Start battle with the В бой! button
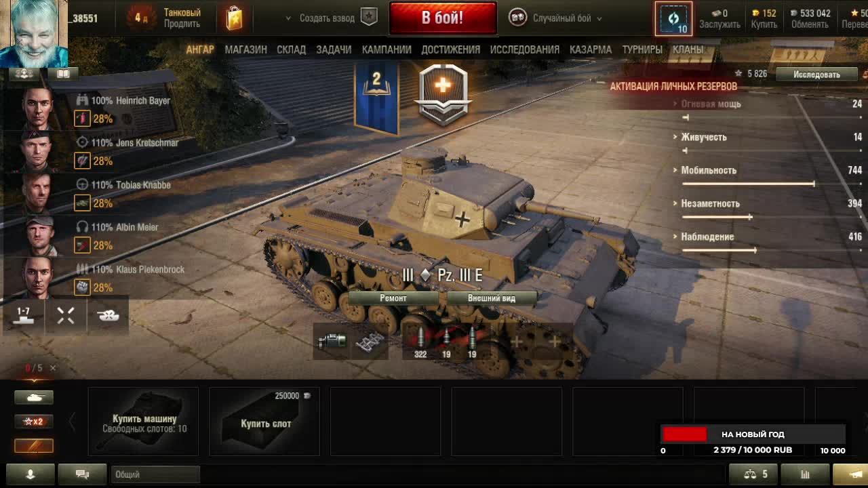This screenshot has height=488, width=868. tap(443, 18)
